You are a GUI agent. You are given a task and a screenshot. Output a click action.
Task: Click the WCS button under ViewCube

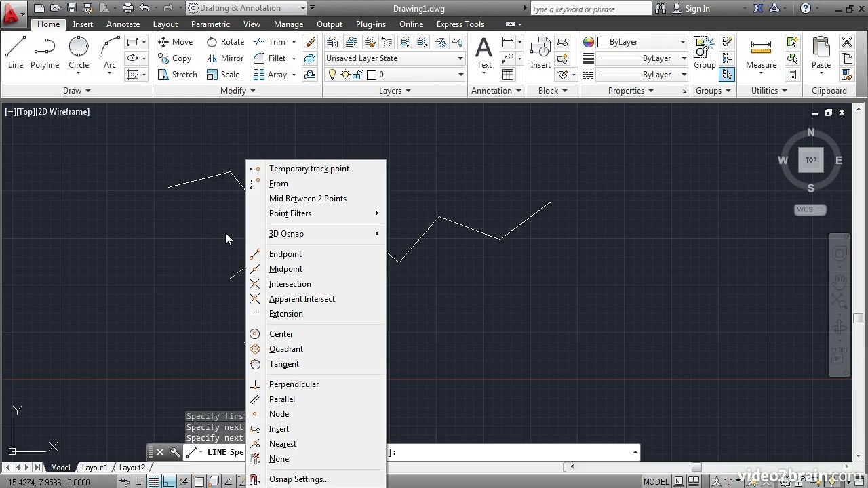(810, 209)
